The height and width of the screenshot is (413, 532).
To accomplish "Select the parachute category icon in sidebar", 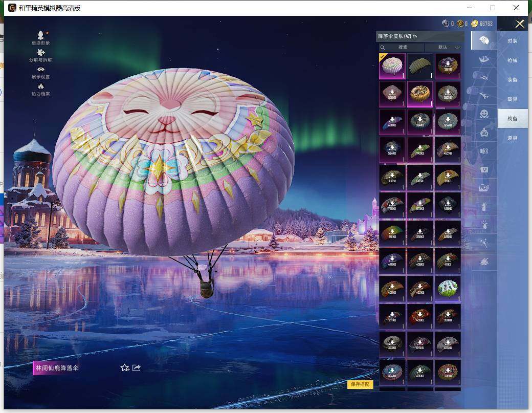I will [x=484, y=40].
